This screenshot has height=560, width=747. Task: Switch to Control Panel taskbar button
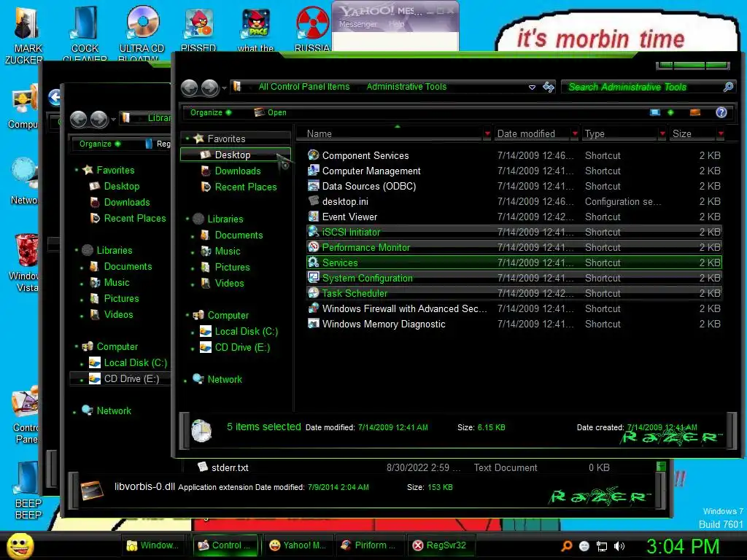(x=225, y=545)
